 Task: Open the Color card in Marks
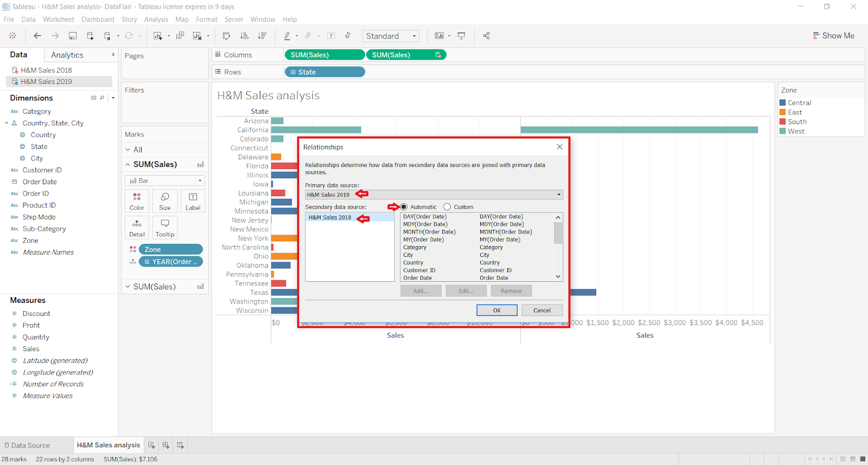pyautogui.click(x=137, y=201)
